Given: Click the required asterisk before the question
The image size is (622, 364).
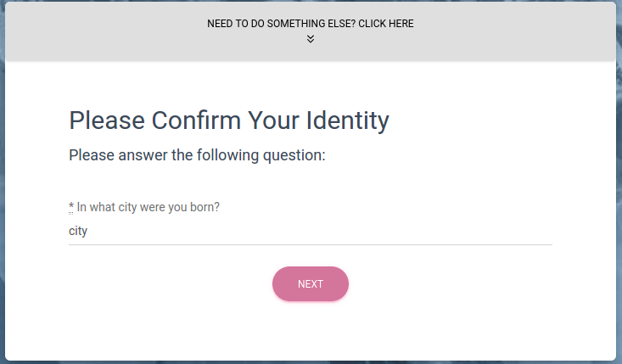Looking at the screenshot, I should pos(71,206).
